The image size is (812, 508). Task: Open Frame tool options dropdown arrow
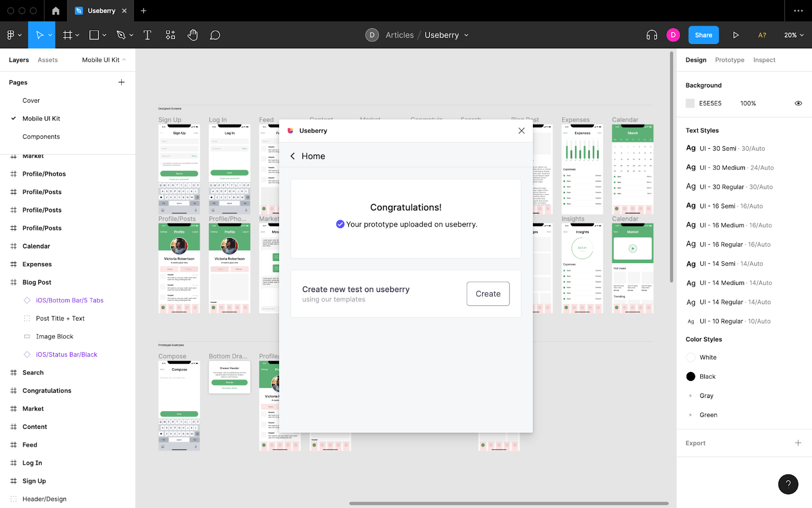click(x=77, y=35)
